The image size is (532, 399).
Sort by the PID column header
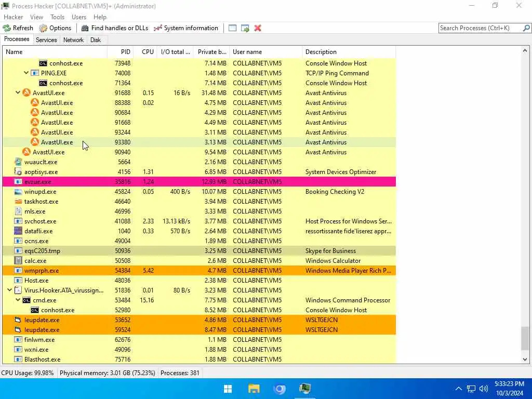120,52
